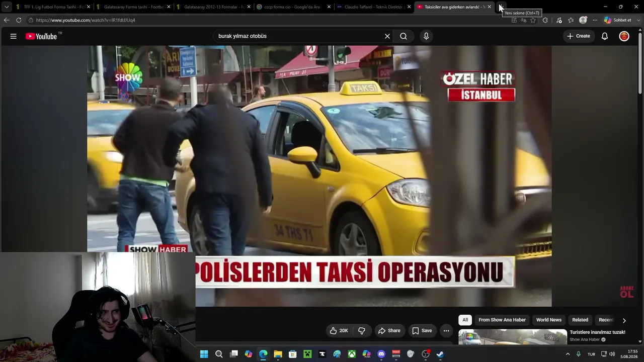
Task: Open Sohbet et Copilot chat
Action: (x=617, y=20)
